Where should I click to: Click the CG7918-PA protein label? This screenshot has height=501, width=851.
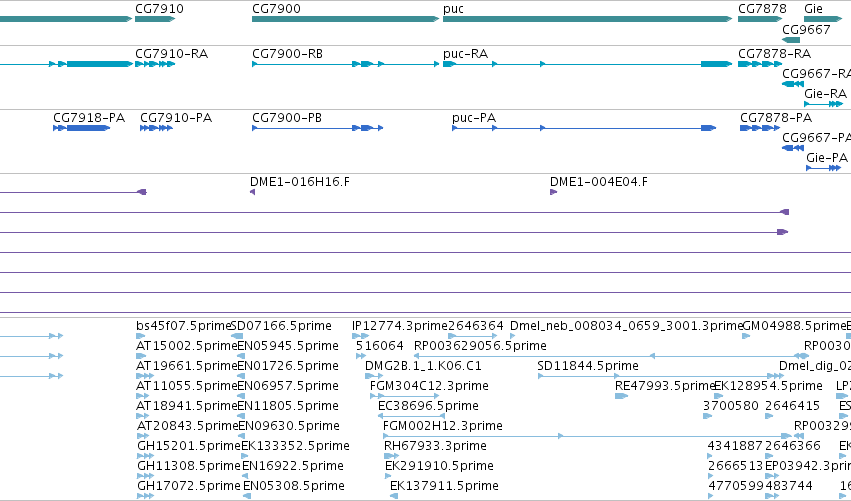(89, 118)
